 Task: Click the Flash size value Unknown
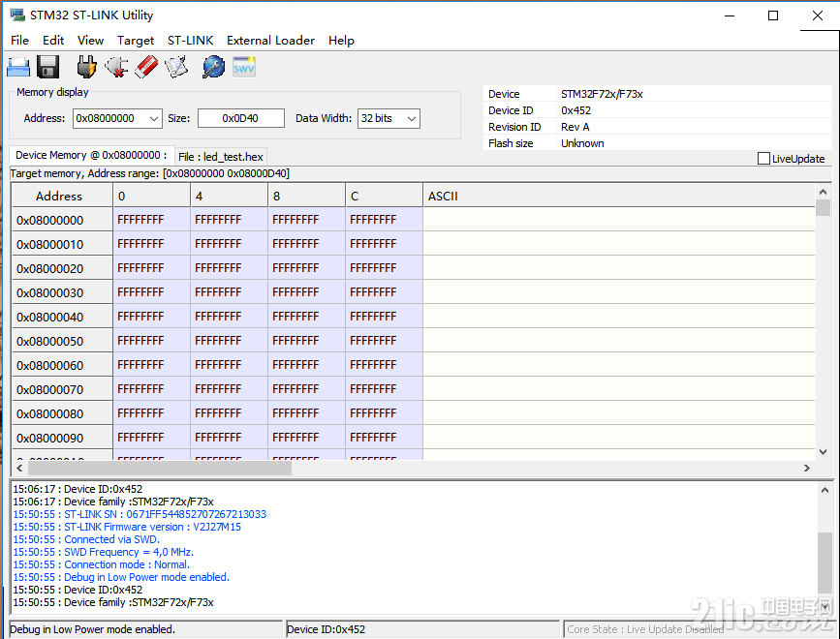pyautogui.click(x=582, y=143)
